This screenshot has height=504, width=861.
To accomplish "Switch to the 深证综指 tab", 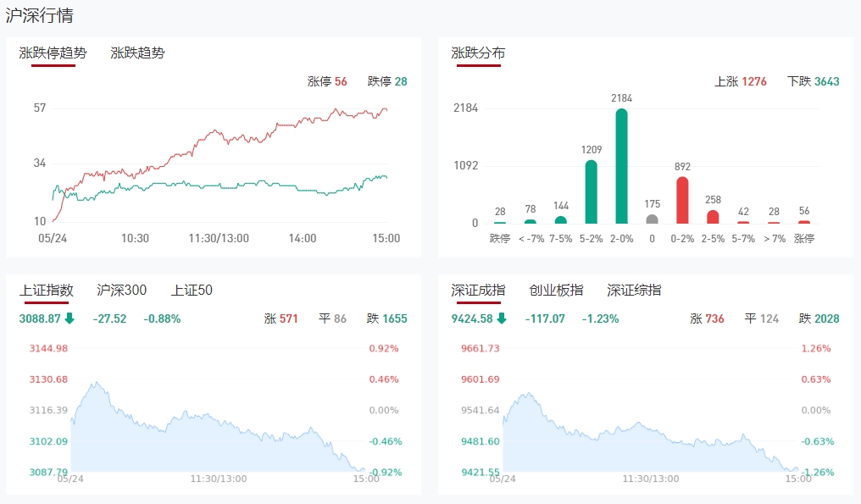I will [x=634, y=290].
